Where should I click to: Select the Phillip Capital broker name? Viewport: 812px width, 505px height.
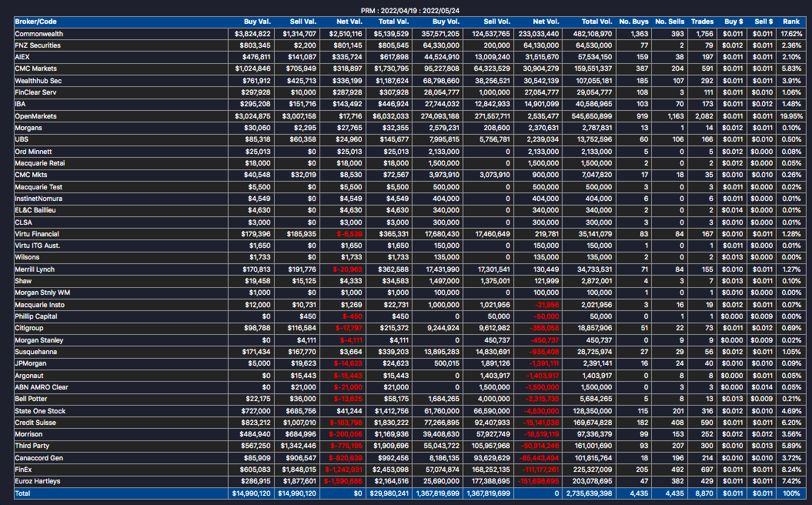36,316
